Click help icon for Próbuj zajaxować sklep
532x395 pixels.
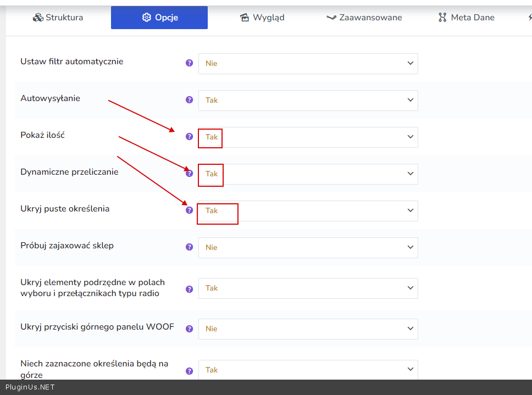coord(190,247)
